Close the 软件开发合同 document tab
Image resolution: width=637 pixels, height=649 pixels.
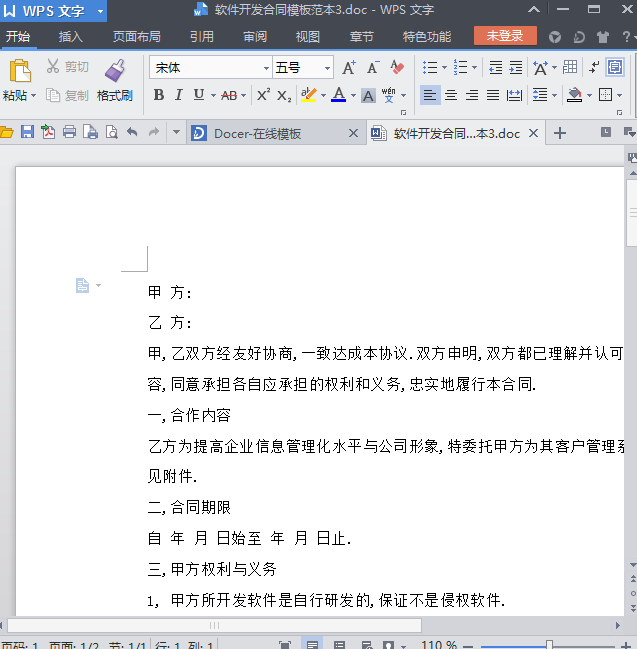pyautogui.click(x=534, y=133)
